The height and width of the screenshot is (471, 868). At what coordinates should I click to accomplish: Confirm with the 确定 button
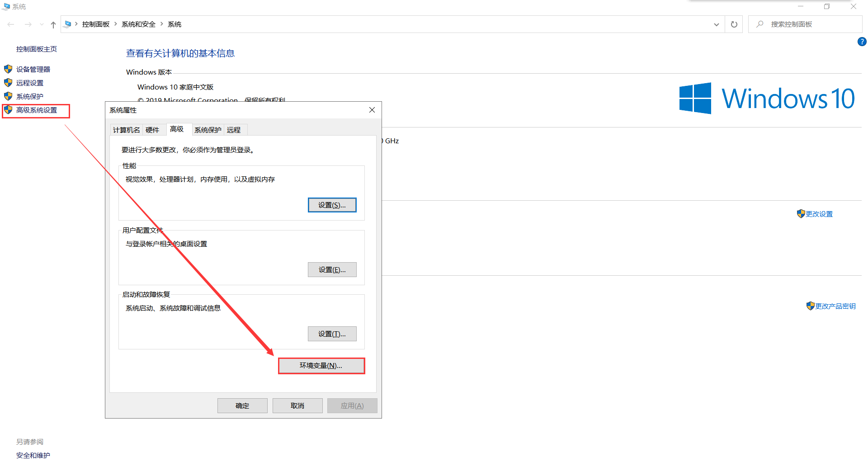[242, 406]
